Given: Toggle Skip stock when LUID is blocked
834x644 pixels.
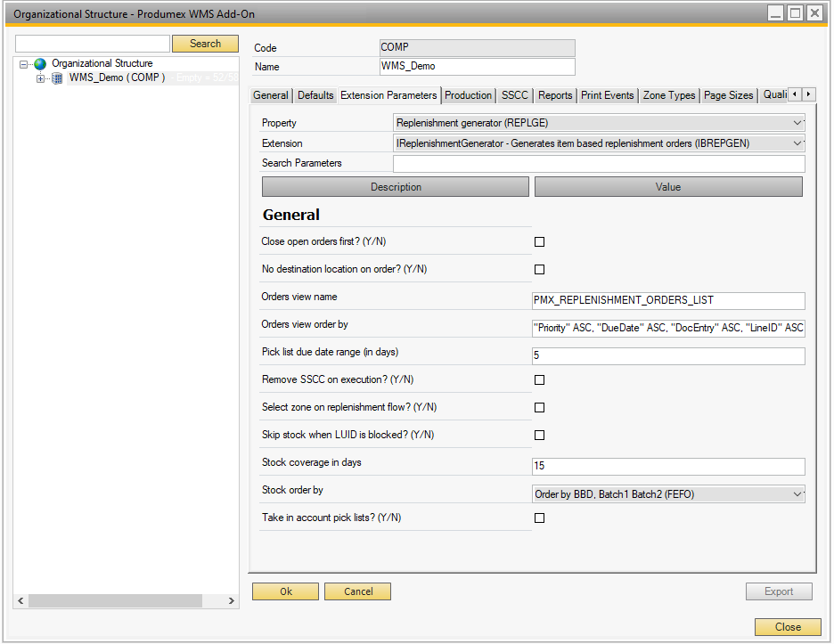Looking at the screenshot, I should pos(539,436).
